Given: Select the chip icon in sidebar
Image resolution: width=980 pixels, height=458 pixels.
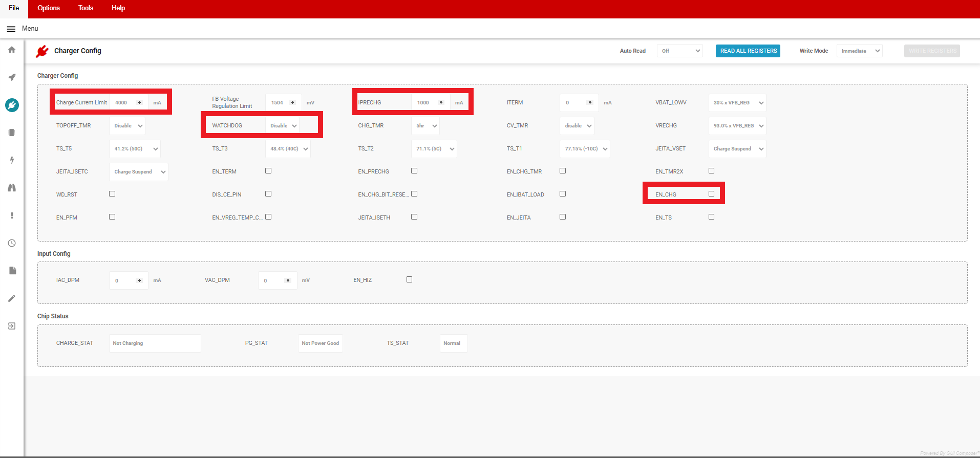Looking at the screenshot, I should pyautogui.click(x=12, y=133).
